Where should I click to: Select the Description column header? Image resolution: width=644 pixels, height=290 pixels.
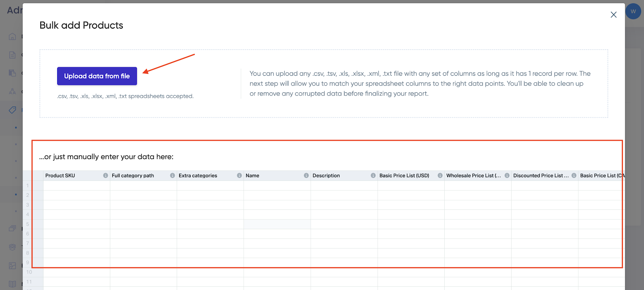(x=344, y=176)
